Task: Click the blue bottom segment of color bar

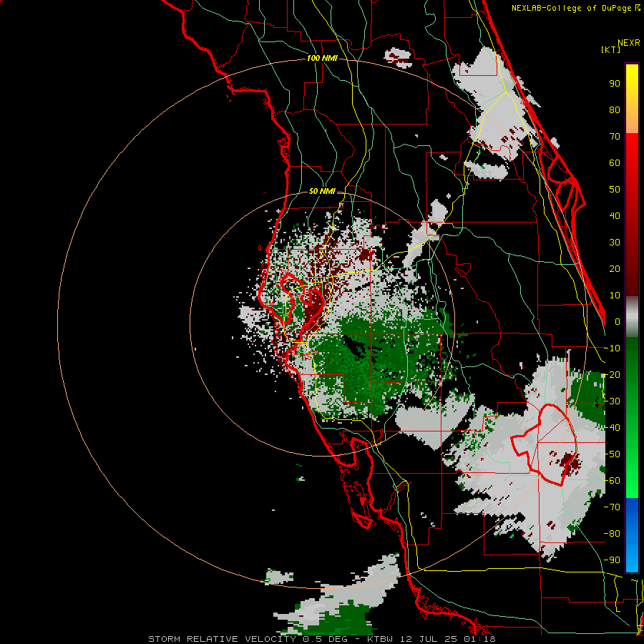Action: (x=632, y=535)
